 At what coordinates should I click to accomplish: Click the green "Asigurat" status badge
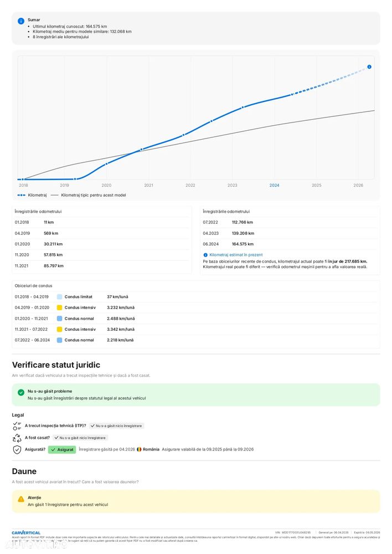[x=62, y=449]
